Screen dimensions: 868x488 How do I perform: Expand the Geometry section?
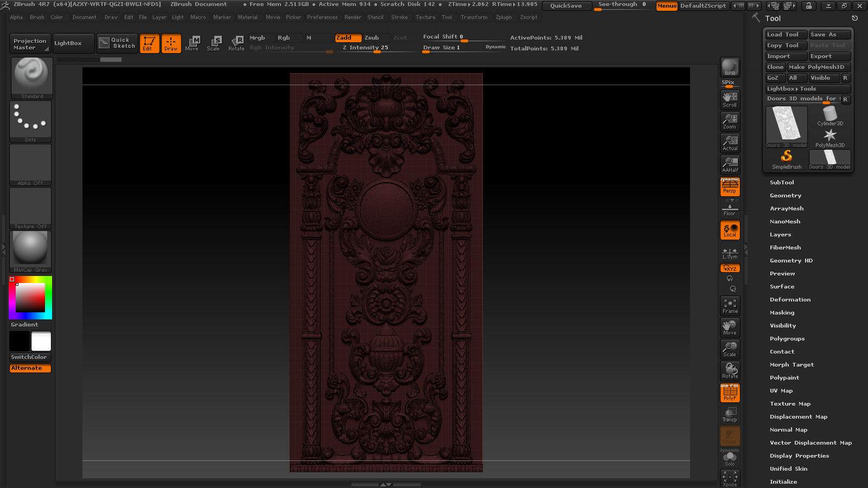(785, 196)
